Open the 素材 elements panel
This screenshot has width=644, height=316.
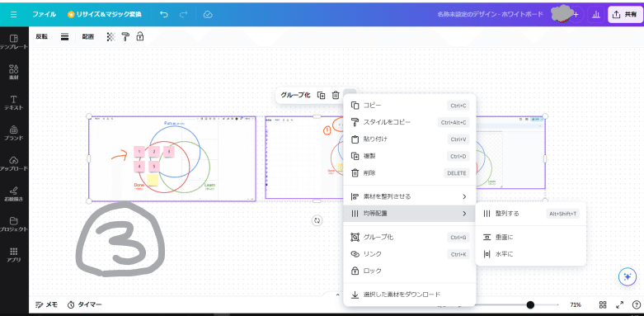pyautogui.click(x=14, y=73)
